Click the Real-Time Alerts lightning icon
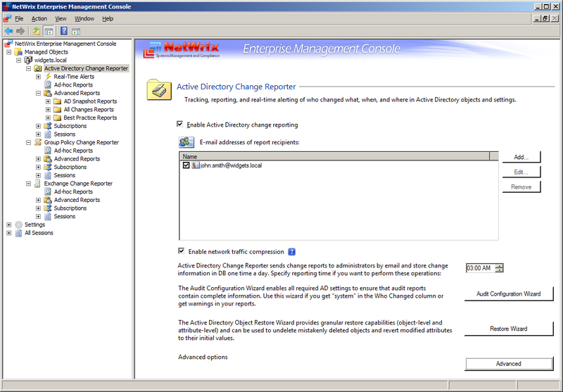The image size is (563, 392). tap(48, 77)
